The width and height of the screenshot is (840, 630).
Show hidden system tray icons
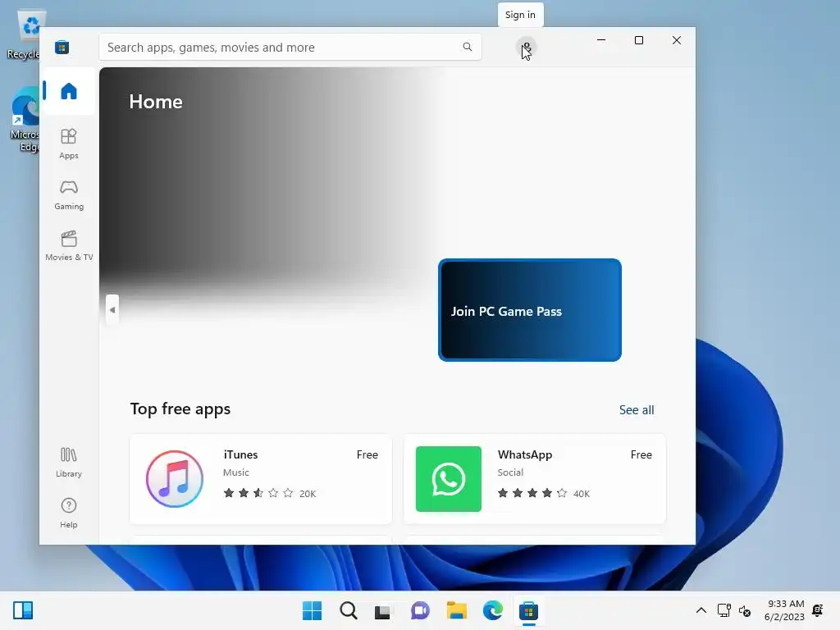click(701, 610)
